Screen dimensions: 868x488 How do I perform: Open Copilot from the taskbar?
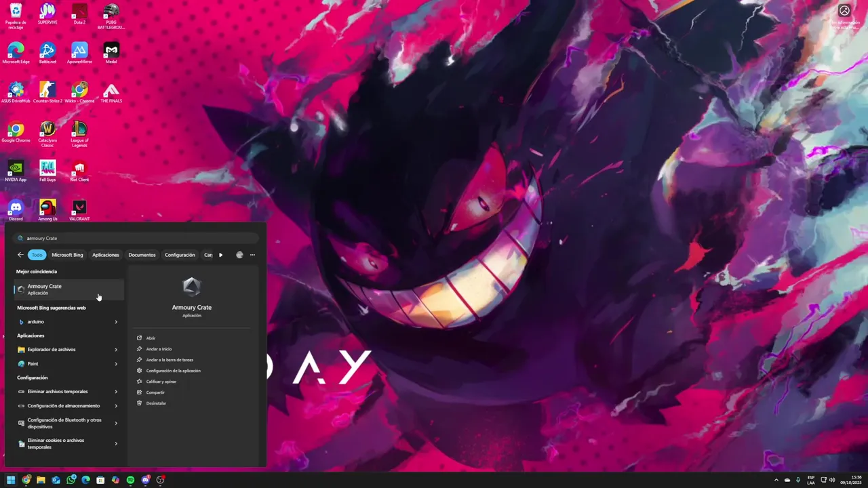coord(115,480)
